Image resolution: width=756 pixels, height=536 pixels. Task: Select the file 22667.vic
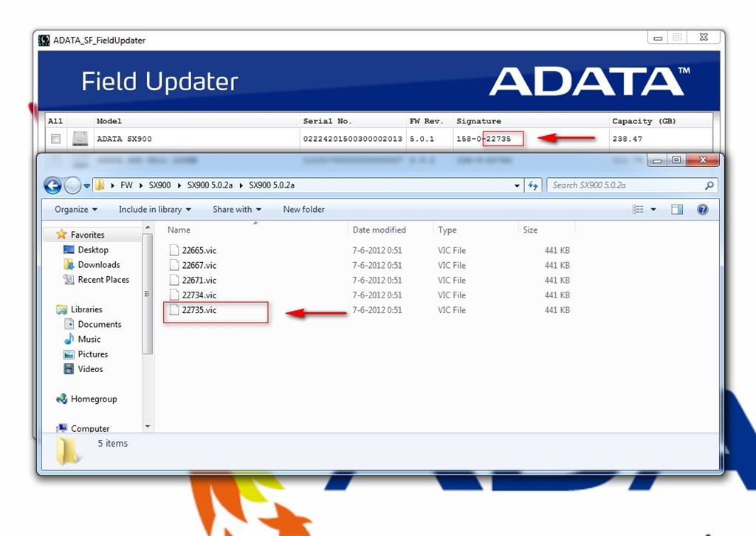(x=199, y=265)
